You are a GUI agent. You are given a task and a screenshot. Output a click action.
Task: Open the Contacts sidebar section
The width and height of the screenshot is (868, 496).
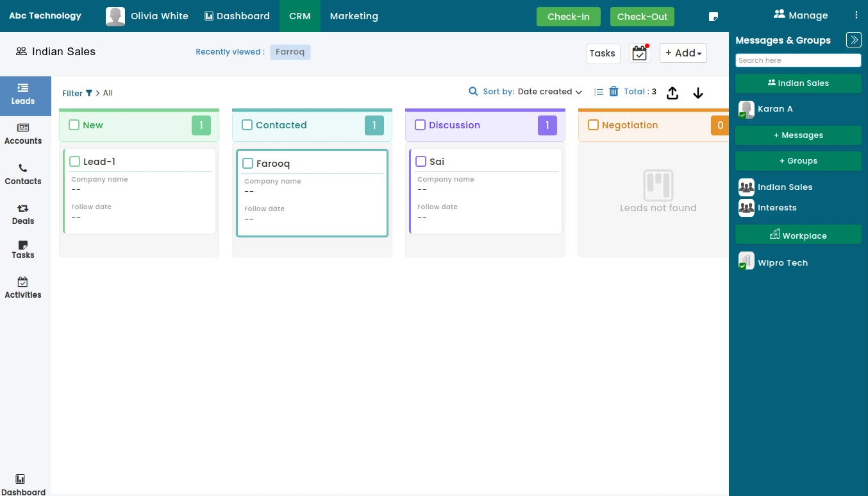(x=23, y=175)
